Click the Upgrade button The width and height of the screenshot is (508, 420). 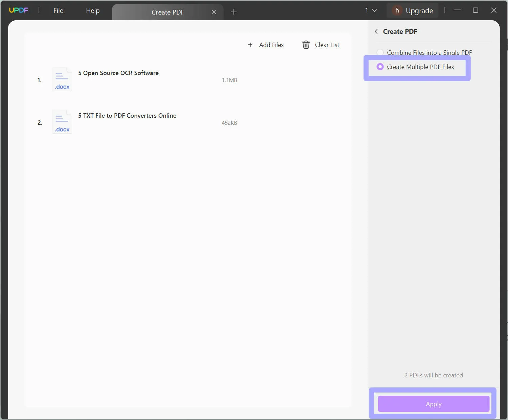click(x=419, y=10)
